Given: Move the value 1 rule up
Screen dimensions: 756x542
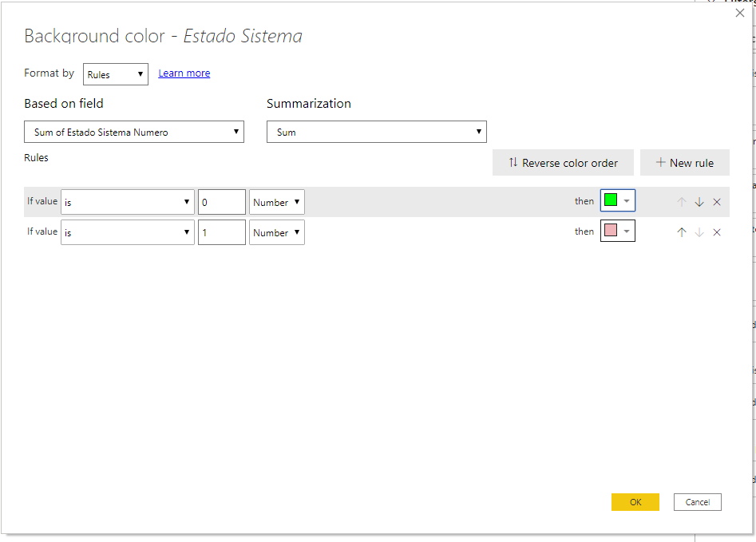Looking at the screenshot, I should point(681,232).
